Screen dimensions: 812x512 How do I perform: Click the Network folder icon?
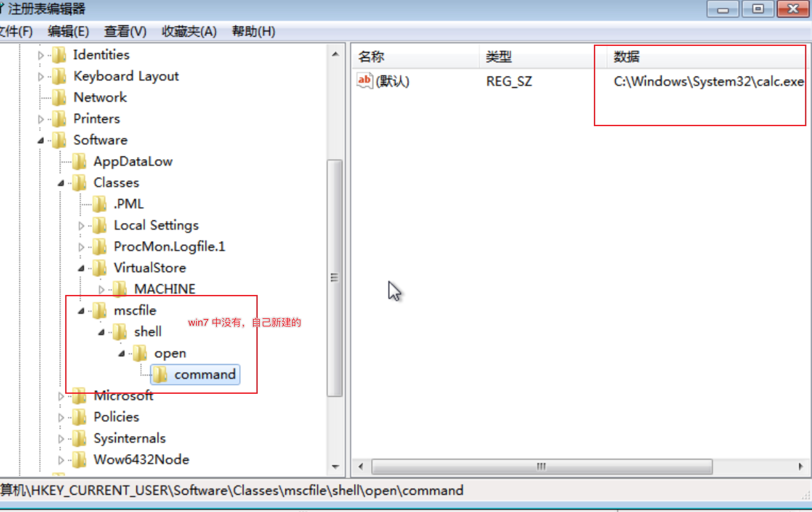click(59, 97)
